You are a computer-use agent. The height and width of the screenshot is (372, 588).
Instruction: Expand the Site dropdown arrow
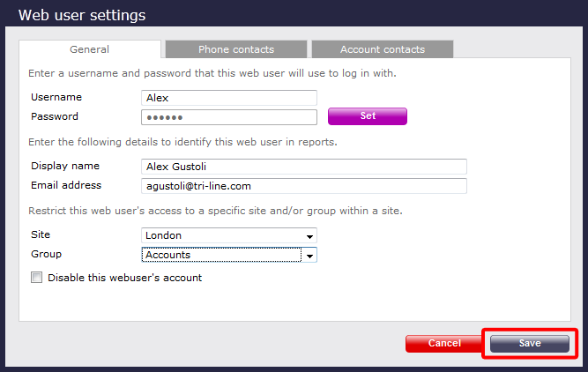tap(309, 236)
